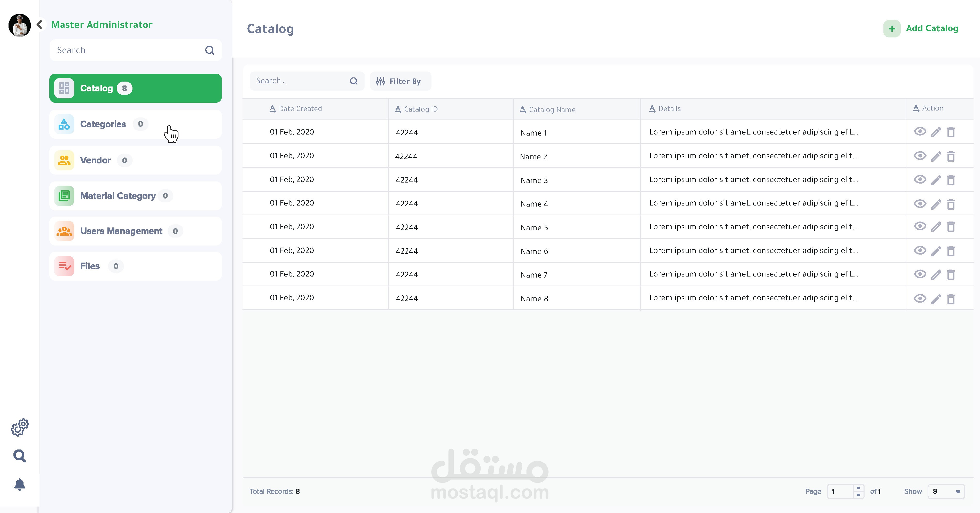Increase page number with stepper up arrow
The image size is (980, 513).
click(858, 488)
